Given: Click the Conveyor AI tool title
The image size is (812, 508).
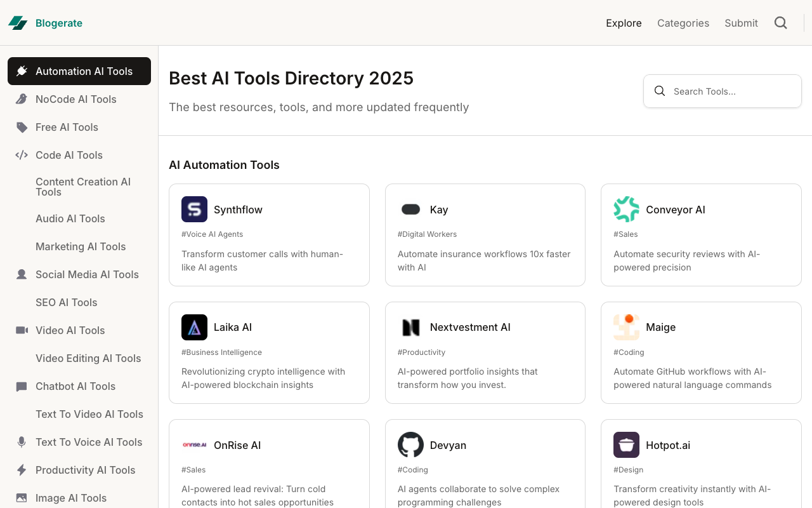Looking at the screenshot, I should tap(676, 210).
